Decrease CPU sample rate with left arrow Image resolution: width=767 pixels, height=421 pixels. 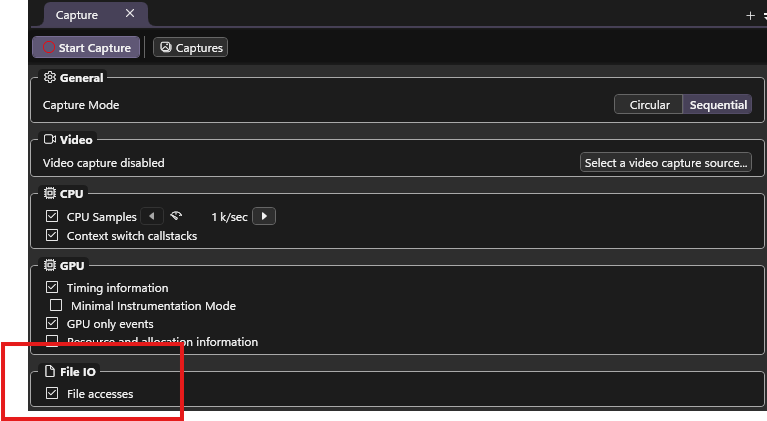point(152,216)
